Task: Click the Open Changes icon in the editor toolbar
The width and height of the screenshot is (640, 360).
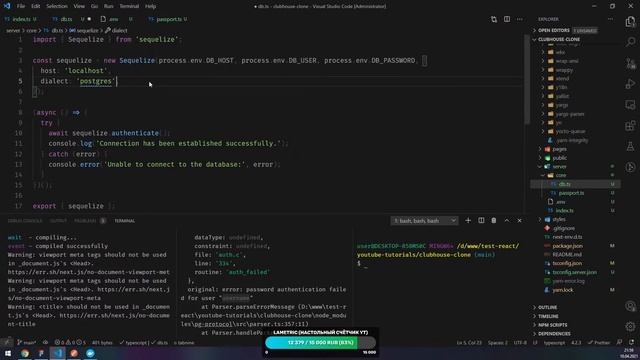Action: click(x=494, y=19)
